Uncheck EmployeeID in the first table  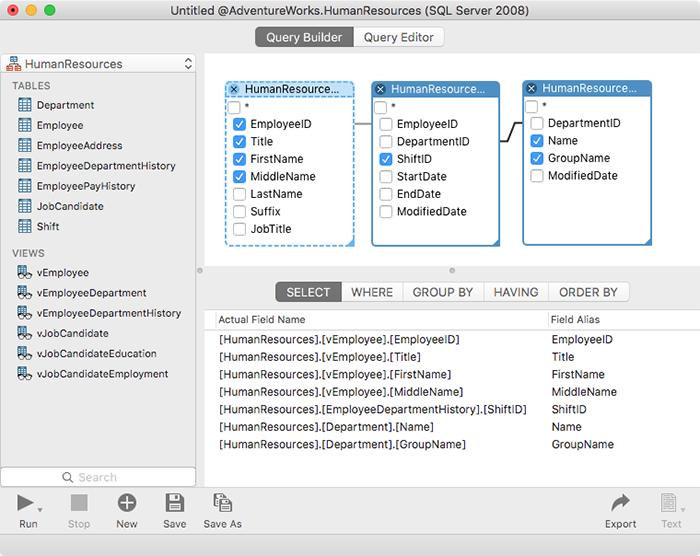click(239, 124)
